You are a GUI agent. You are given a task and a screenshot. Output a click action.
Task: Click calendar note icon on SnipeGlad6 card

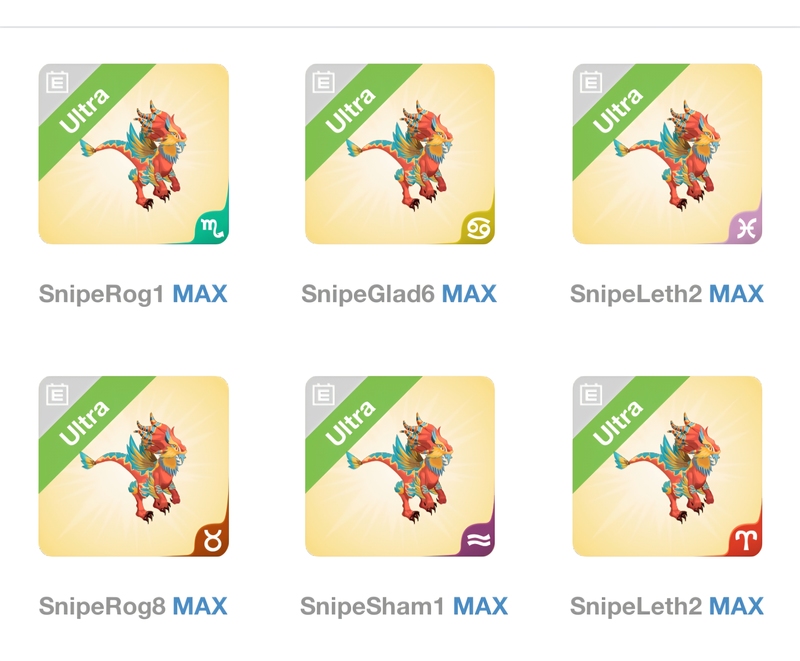pyautogui.click(x=323, y=82)
